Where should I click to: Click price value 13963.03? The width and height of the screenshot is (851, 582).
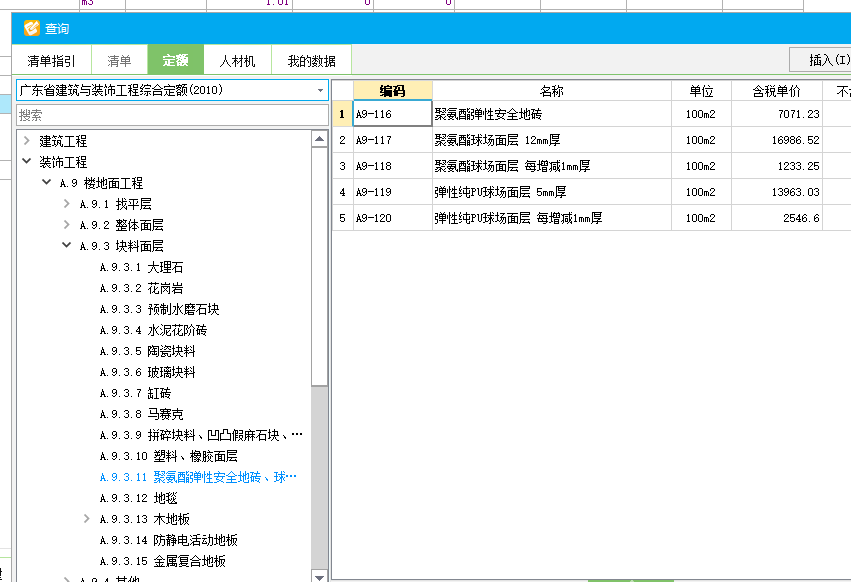pyautogui.click(x=796, y=192)
